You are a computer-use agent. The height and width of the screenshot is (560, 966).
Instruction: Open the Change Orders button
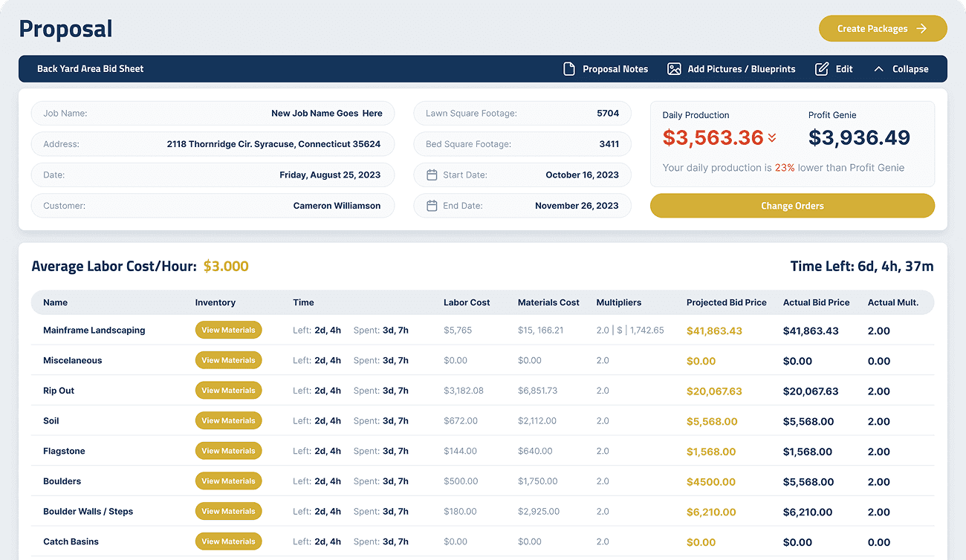click(792, 206)
